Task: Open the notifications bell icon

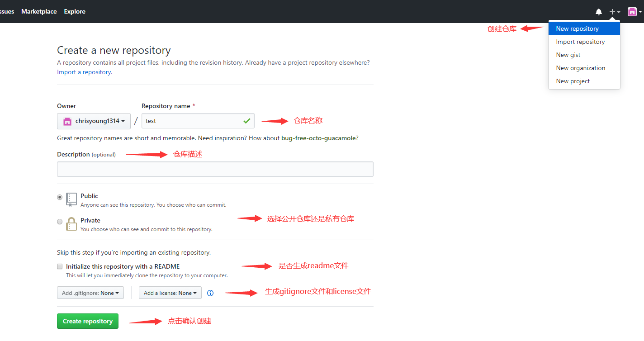Action: [x=599, y=12]
